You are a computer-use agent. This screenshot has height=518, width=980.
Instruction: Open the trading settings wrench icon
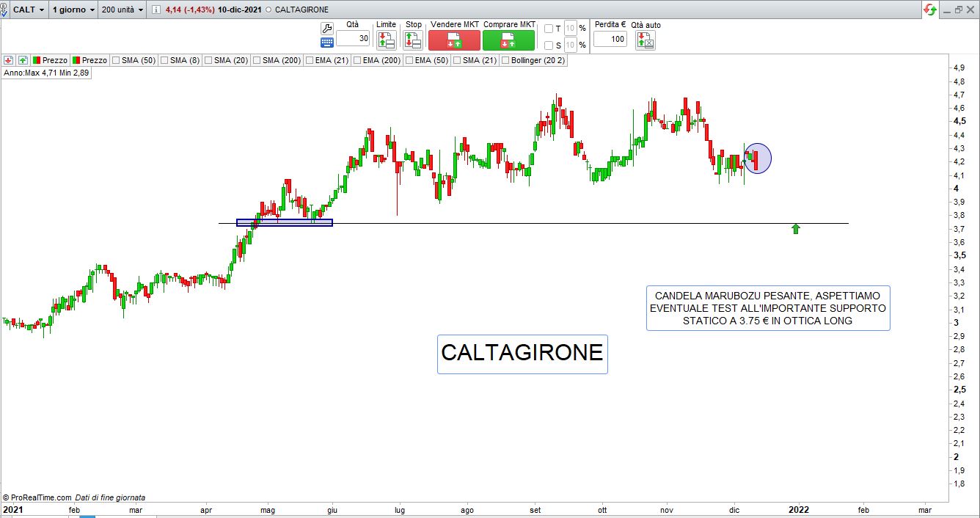click(327, 29)
